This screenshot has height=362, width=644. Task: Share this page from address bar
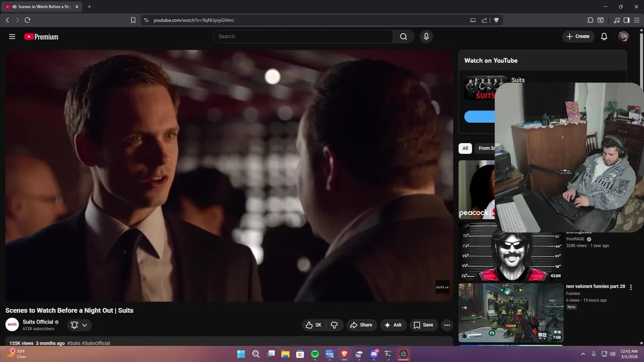484,20
